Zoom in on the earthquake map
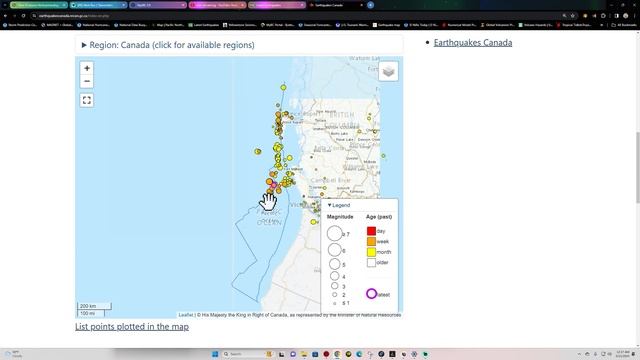The width and height of the screenshot is (640, 360). tap(87, 68)
